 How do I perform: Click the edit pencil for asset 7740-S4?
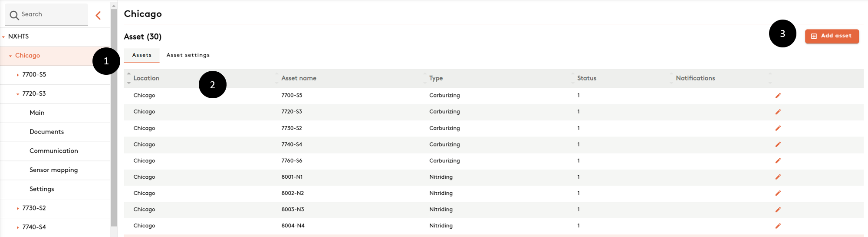[778, 144]
